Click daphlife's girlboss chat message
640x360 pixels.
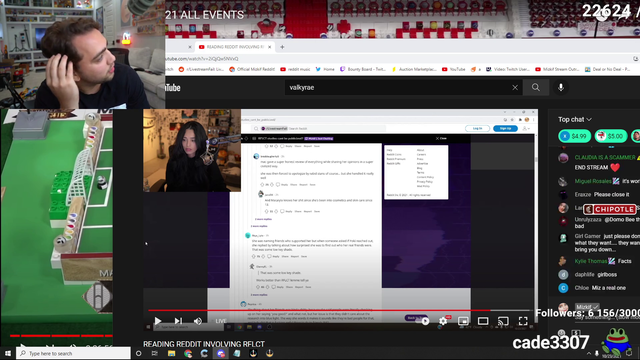tap(607, 274)
